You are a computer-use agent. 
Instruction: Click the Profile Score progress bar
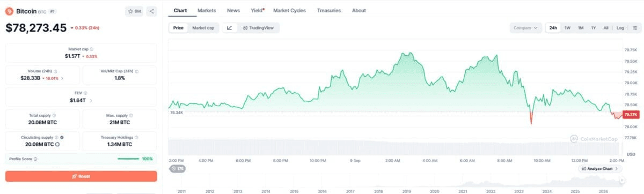click(x=128, y=159)
